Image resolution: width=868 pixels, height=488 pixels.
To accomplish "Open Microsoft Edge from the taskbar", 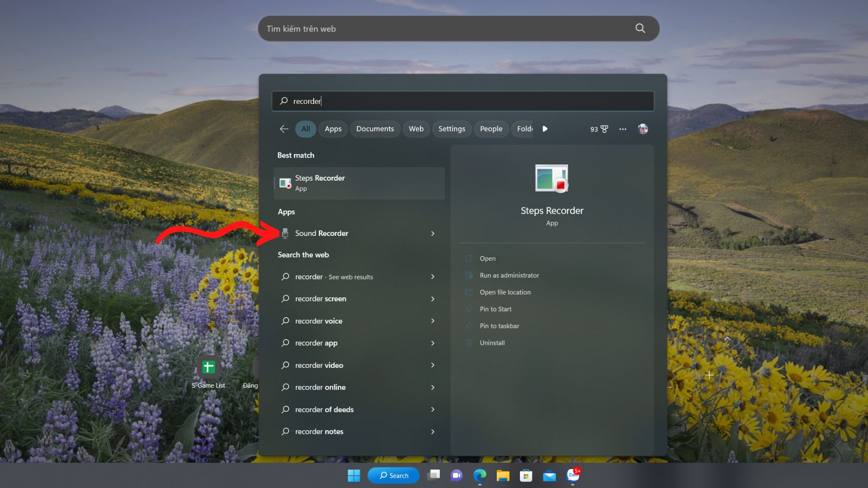I will [x=480, y=475].
